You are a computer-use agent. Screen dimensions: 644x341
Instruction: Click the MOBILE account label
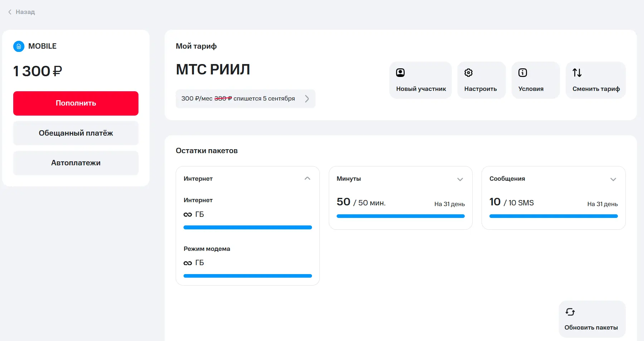(x=42, y=46)
